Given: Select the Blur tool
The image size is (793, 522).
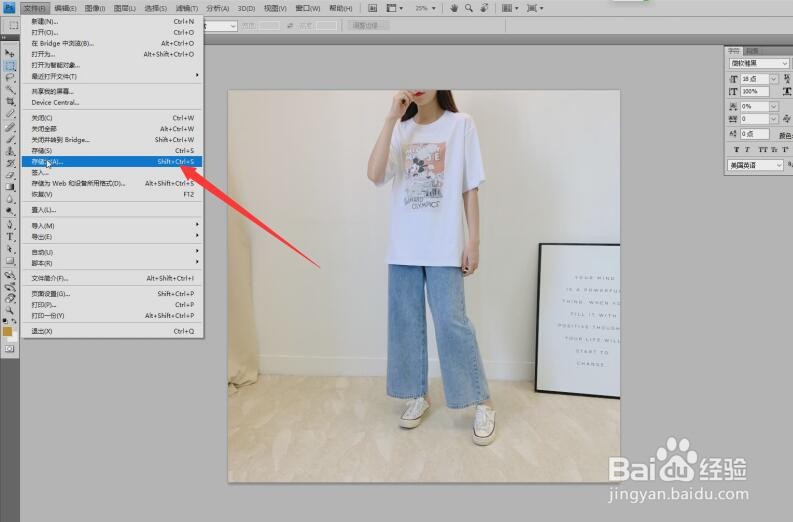Looking at the screenshot, I should pos(10,199).
